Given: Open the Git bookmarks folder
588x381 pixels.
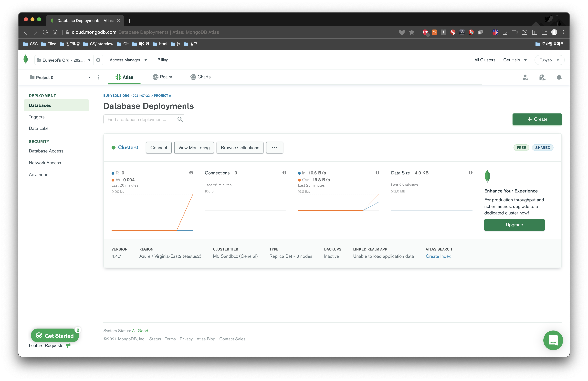Looking at the screenshot, I should tap(123, 44).
